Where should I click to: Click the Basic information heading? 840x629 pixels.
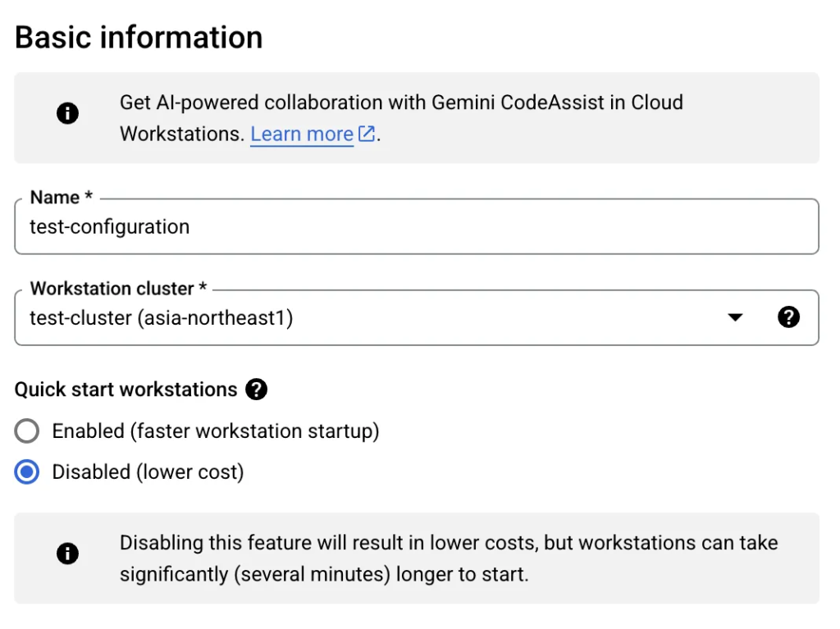coord(139,38)
